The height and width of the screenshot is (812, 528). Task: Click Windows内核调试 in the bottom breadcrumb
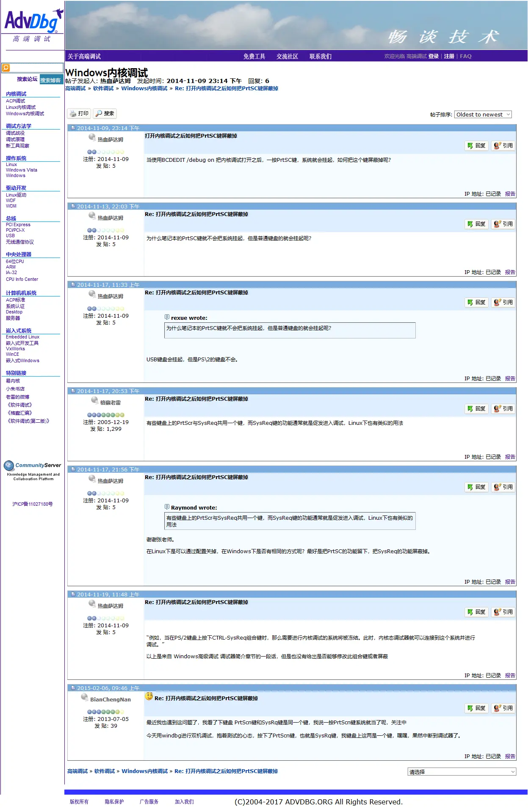pos(145,771)
